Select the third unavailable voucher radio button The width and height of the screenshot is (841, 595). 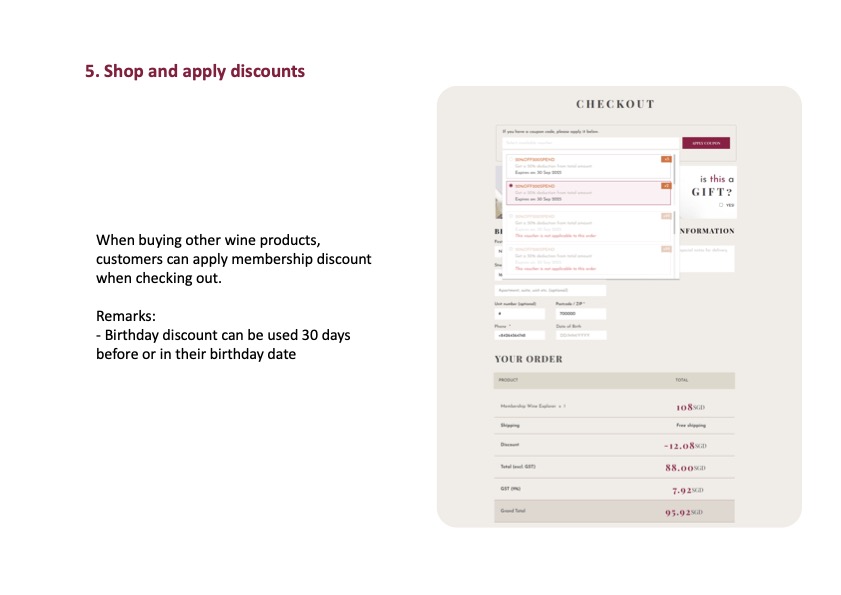[510, 216]
